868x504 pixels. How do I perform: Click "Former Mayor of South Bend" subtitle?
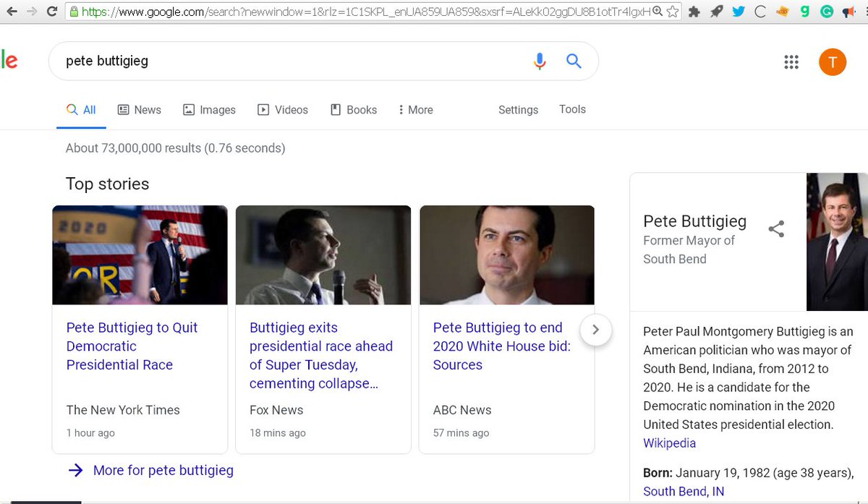point(689,249)
